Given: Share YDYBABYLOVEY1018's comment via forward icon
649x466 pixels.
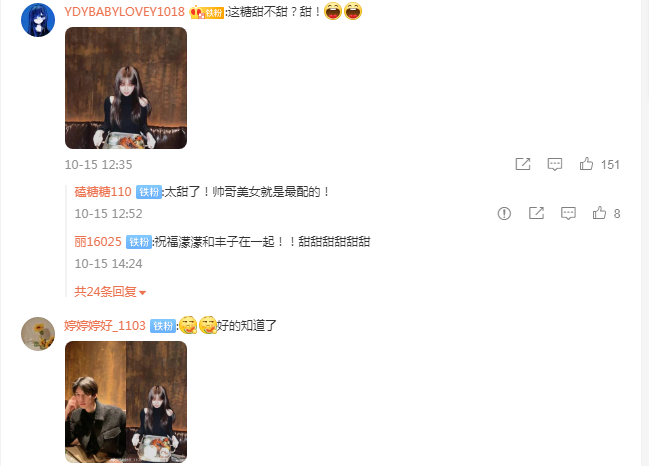Looking at the screenshot, I should tap(523, 164).
